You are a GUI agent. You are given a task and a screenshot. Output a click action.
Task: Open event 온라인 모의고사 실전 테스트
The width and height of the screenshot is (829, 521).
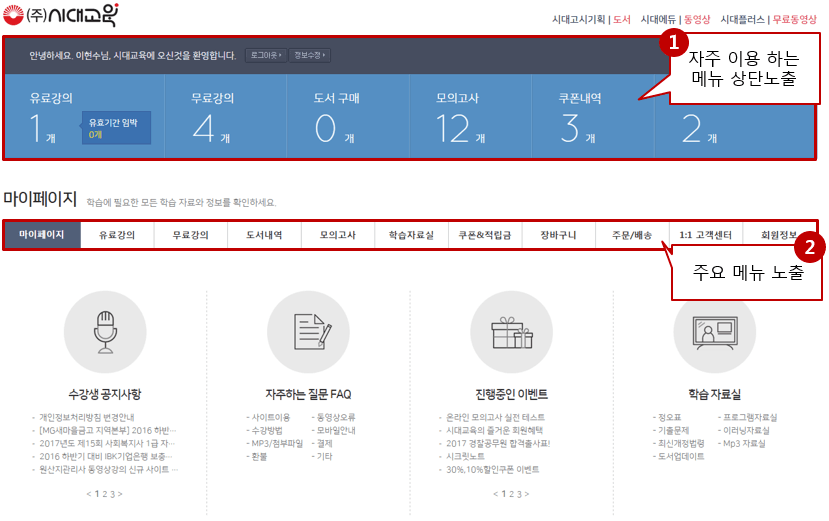[x=495, y=417]
